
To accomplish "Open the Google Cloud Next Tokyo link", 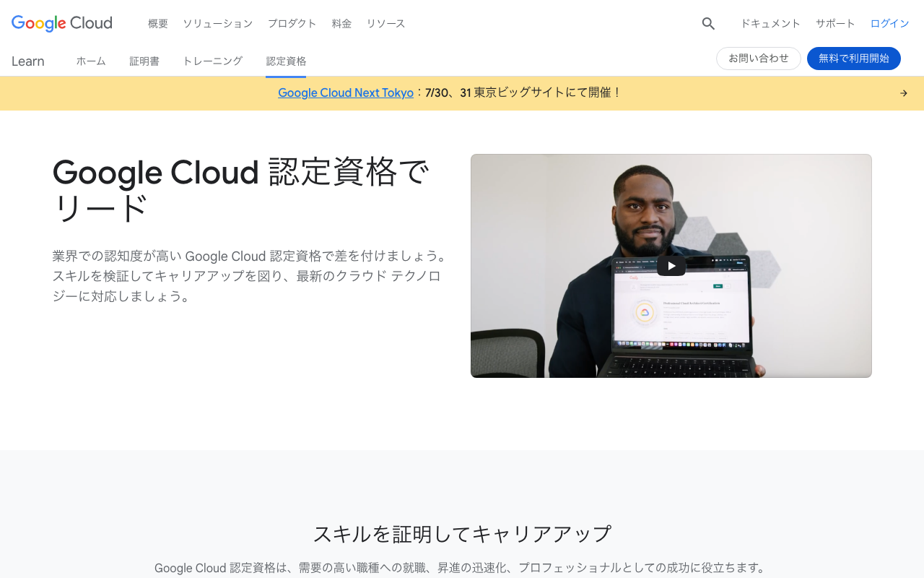I will (346, 92).
